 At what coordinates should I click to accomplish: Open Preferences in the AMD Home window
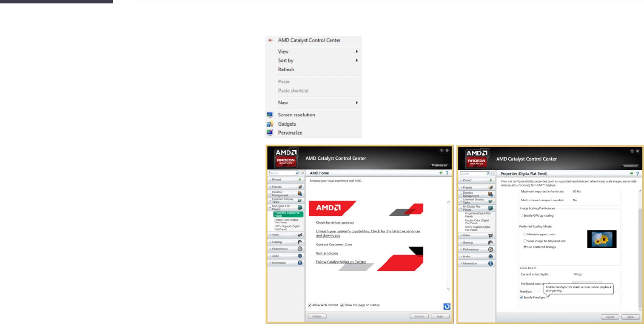(440, 165)
